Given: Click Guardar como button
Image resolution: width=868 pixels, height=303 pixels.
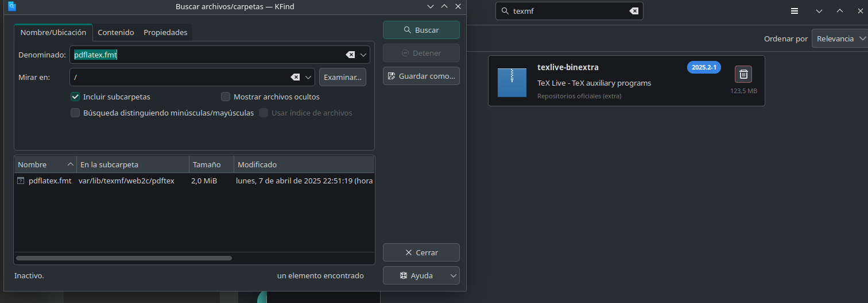Looking at the screenshot, I should 421,76.
